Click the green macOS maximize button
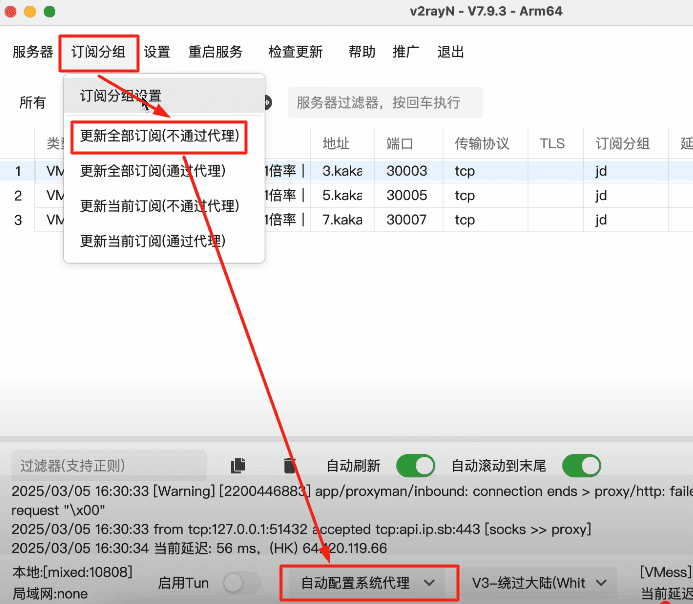The image size is (693, 604). coord(50,12)
